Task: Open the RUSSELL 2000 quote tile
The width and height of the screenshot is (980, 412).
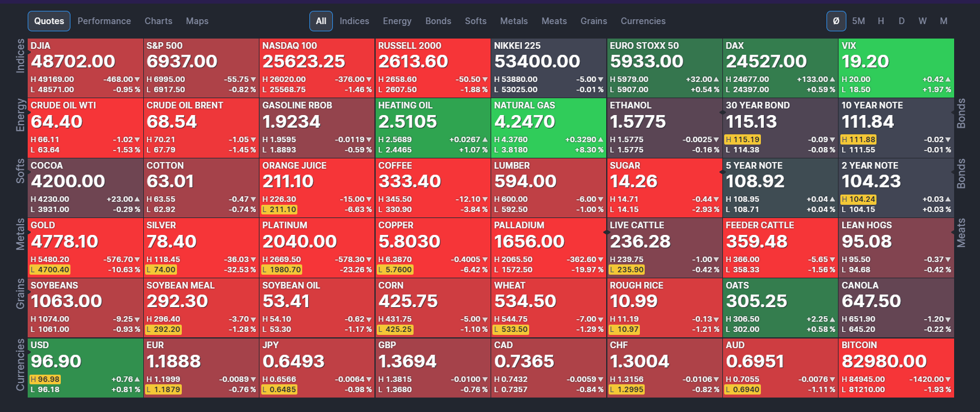Action: click(433, 68)
